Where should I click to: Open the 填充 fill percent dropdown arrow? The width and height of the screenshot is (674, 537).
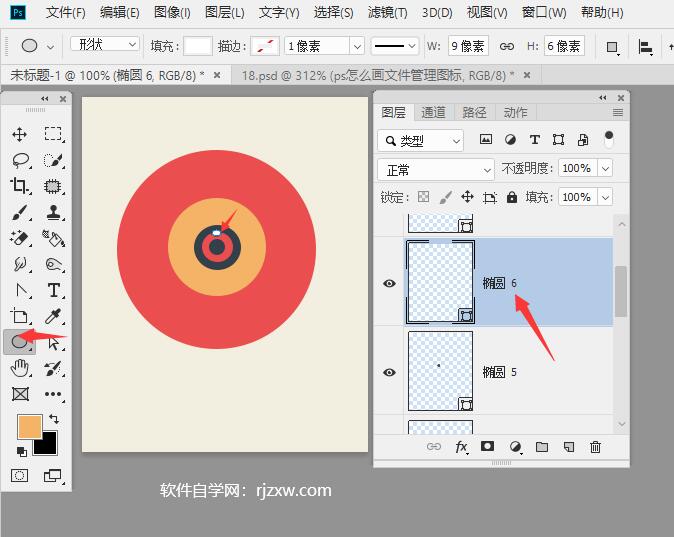click(605, 197)
